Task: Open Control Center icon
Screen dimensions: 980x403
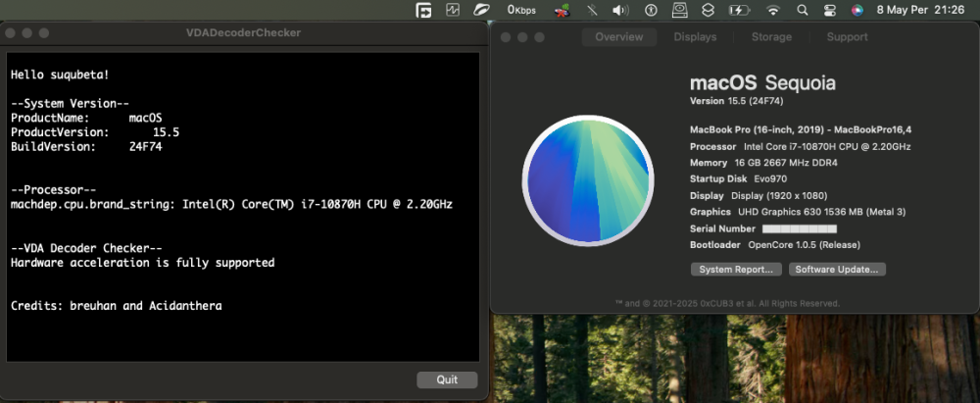Action: (x=829, y=10)
